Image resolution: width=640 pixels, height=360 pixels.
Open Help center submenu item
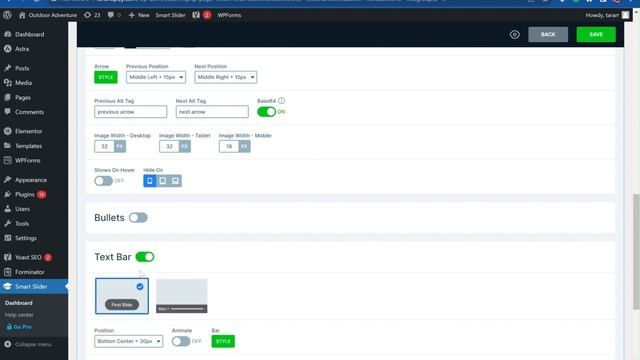(19, 315)
